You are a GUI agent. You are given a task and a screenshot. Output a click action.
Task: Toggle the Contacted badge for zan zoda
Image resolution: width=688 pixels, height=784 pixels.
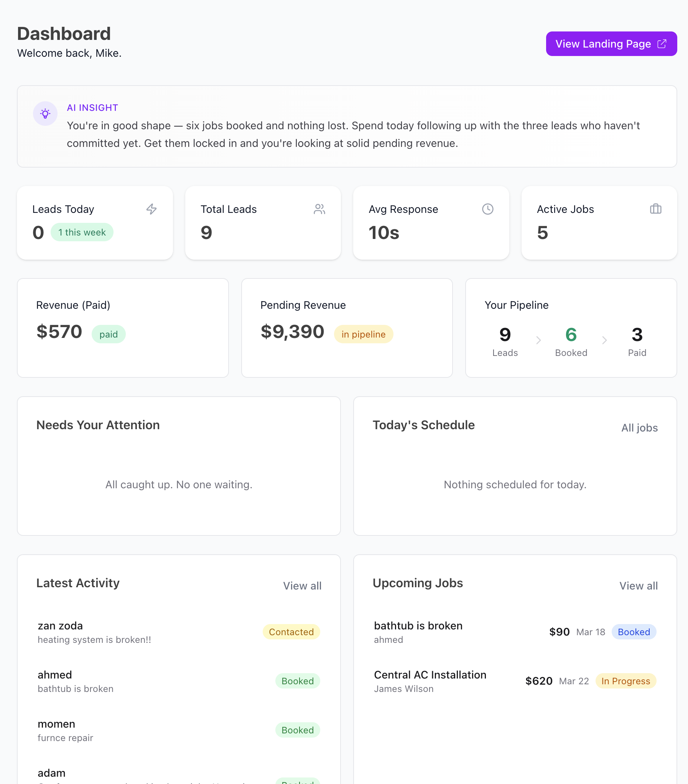pos(291,632)
